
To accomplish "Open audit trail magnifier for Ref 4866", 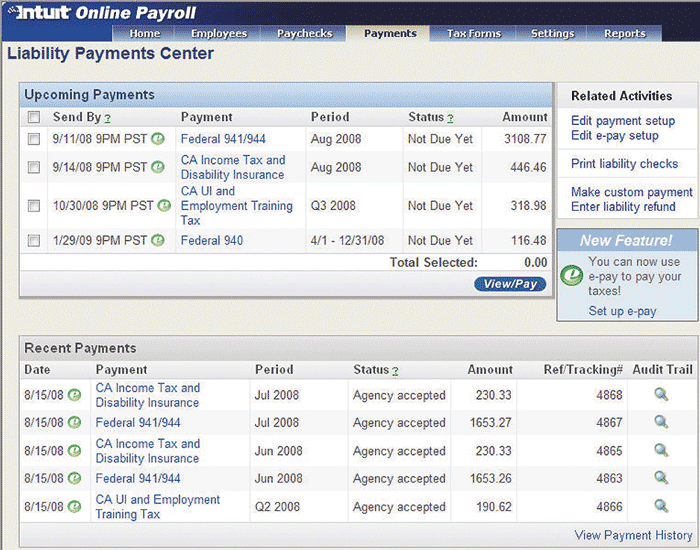I will 661,506.
